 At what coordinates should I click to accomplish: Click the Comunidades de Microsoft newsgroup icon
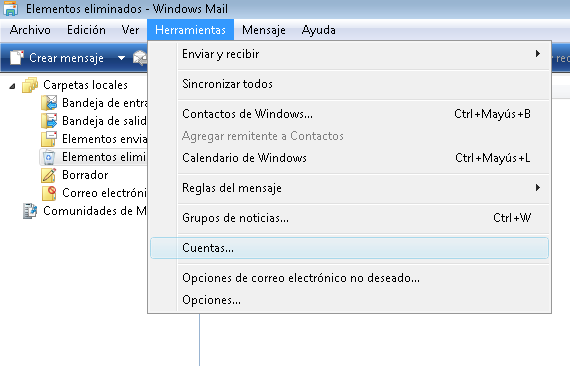coord(30,211)
